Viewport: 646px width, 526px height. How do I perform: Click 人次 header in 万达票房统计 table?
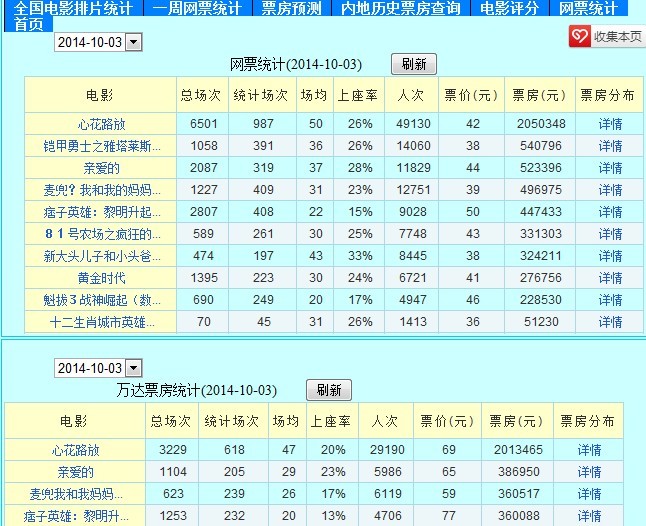point(385,421)
